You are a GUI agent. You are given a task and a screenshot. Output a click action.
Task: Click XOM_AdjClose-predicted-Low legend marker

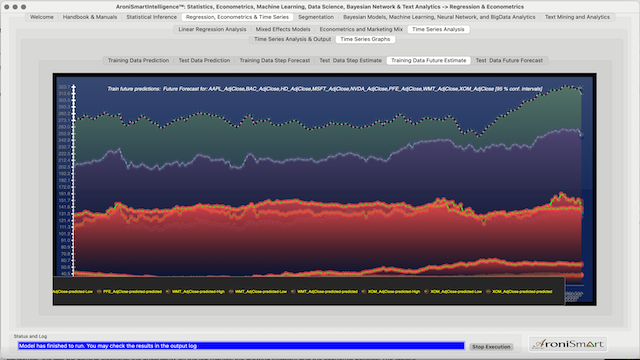tap(426, 291)
